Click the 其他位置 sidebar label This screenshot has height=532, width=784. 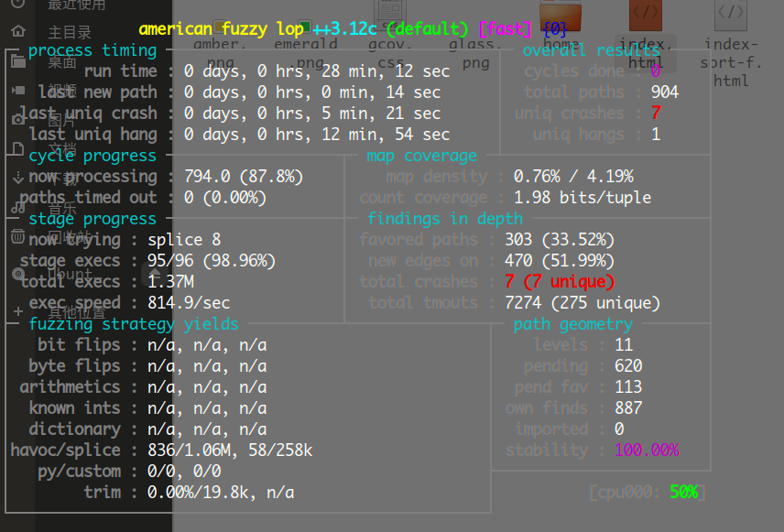coord(77,312)
